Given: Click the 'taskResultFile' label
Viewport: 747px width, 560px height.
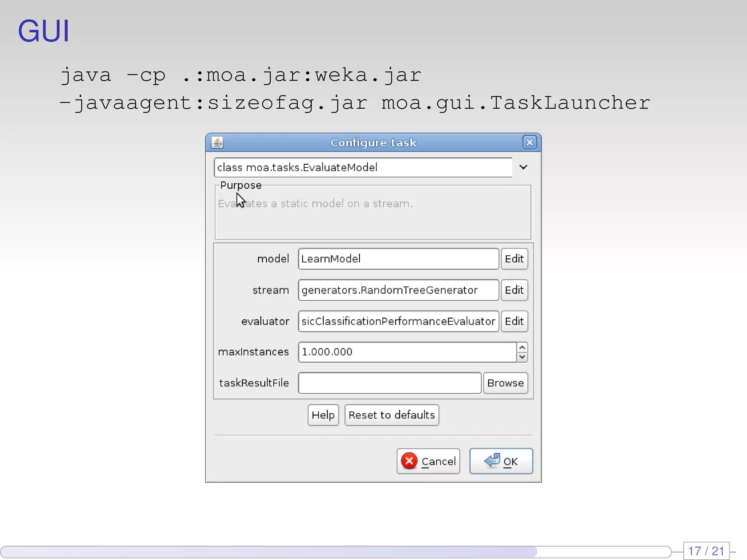Looking at the screenshot, I should click(254, 383).
